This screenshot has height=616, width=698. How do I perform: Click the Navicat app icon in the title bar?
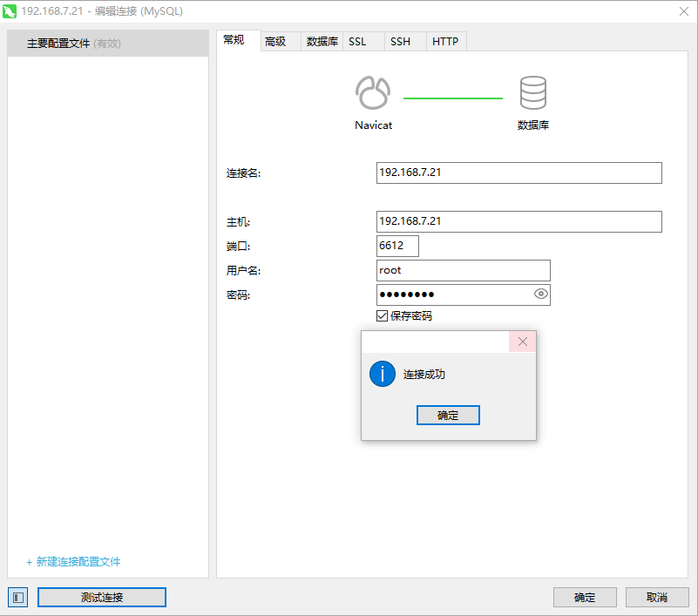tap(10, 11)
